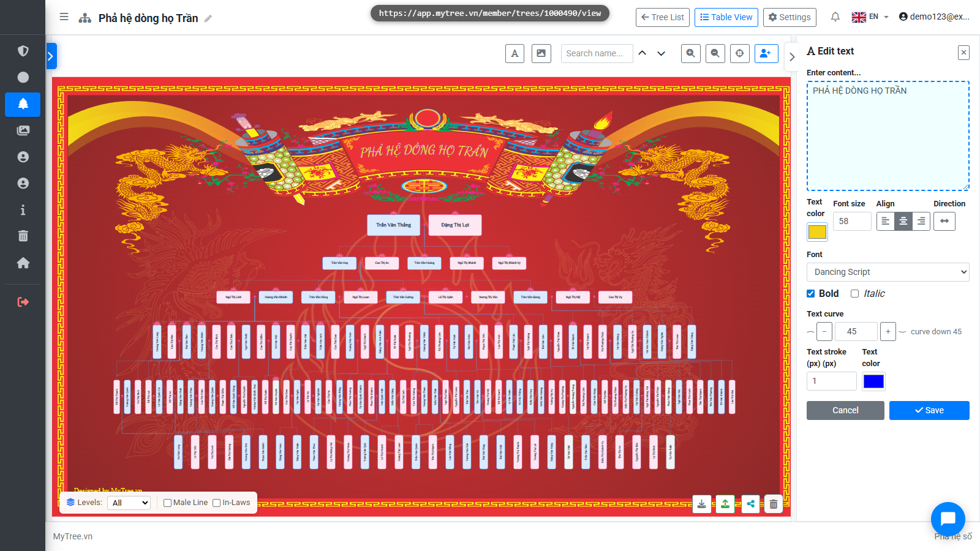This screenshot has height=551, width=980.
Task: Decrease text curve with minus button
Action: (824, 332)
